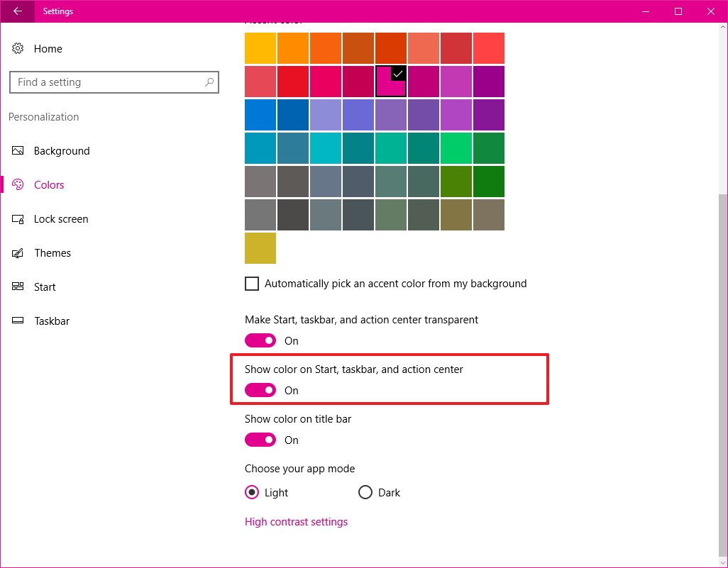Disable Show color on Start, taskbar toggle
The image size is (728, 568).
pyautogui.click(x=260, y=391)
